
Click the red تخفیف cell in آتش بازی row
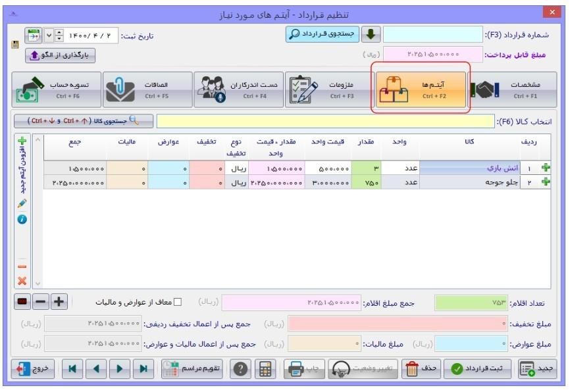coord(207,168)
